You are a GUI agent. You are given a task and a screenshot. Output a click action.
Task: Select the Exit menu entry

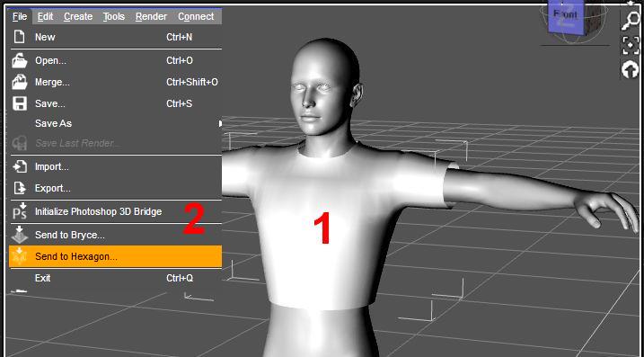point(115,278)
